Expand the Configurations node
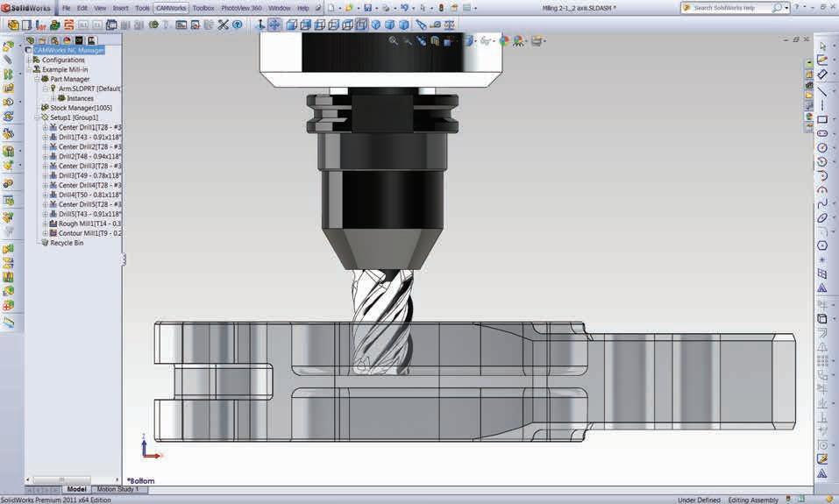The width and height of the screenshot is (839, 504). point(29,60)
